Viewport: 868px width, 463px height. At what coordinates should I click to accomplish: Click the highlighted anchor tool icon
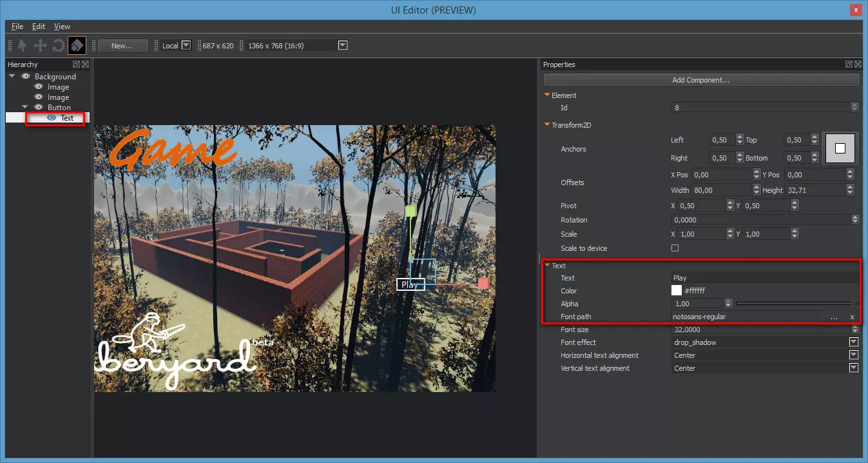coord(77,46)
